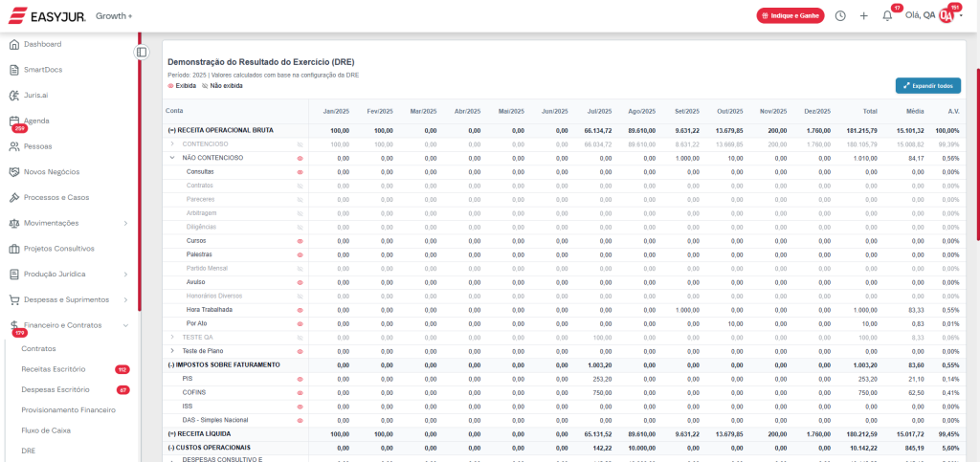
Task: Open the notifications bell icon
Action: click(x=887, y=15)
